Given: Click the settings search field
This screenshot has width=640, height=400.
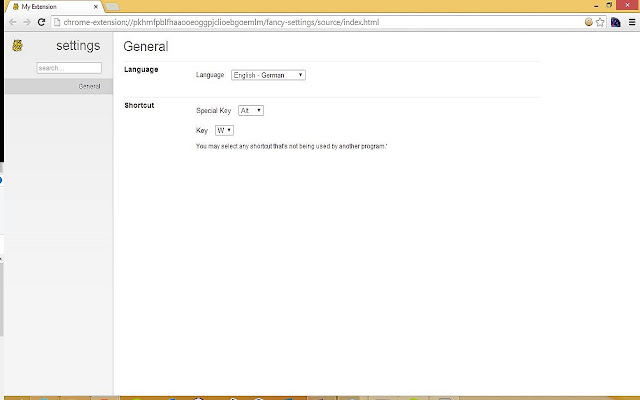Looking at the screenshot, I should click(69, 68).
